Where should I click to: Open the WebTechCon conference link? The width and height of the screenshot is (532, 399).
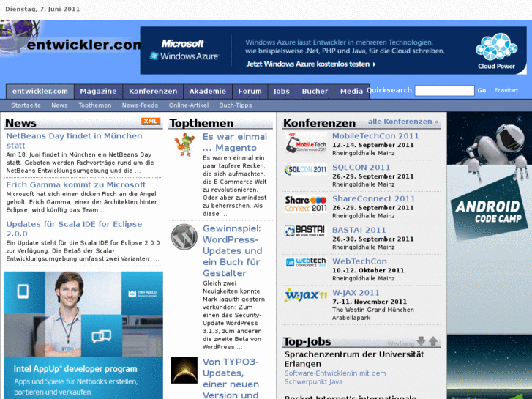[x=359, y=261]
